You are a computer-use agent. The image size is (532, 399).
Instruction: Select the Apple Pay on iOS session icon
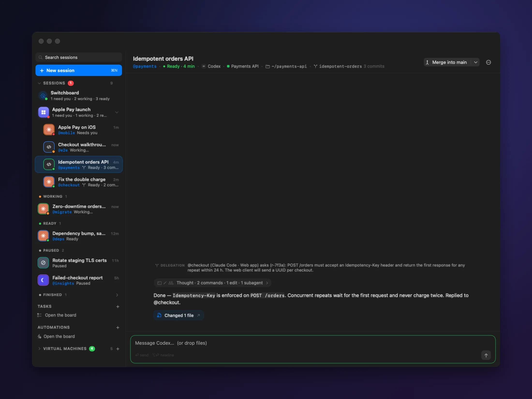(49, 130)
